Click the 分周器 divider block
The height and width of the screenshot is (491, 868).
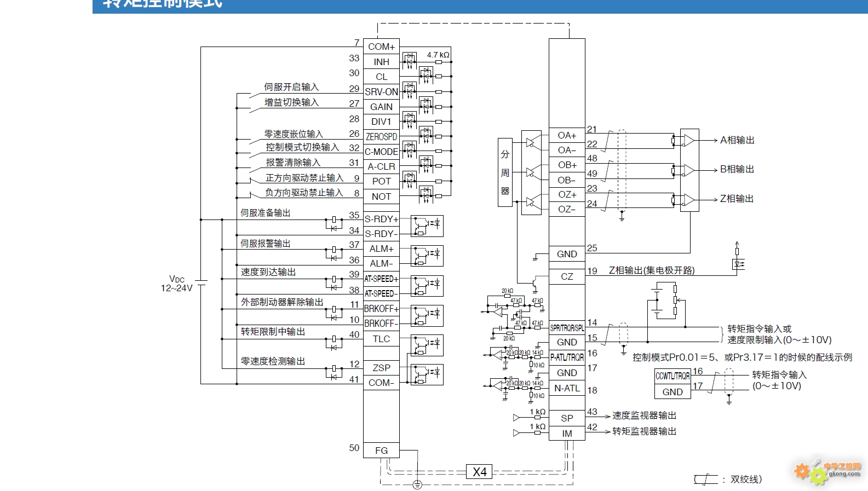click(505, 172)
